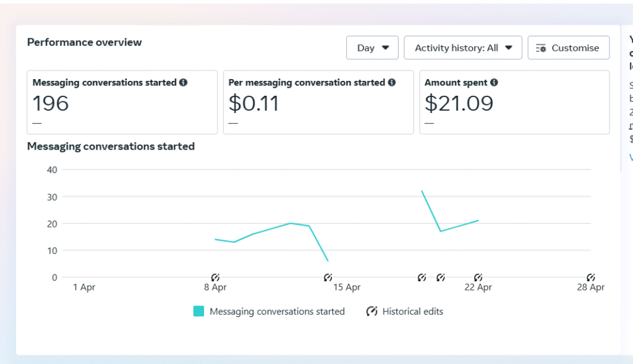This screenshot has width=633, height=364.
Task: Expand the Activity history: All dropdown
Action: tap(463, 48)
